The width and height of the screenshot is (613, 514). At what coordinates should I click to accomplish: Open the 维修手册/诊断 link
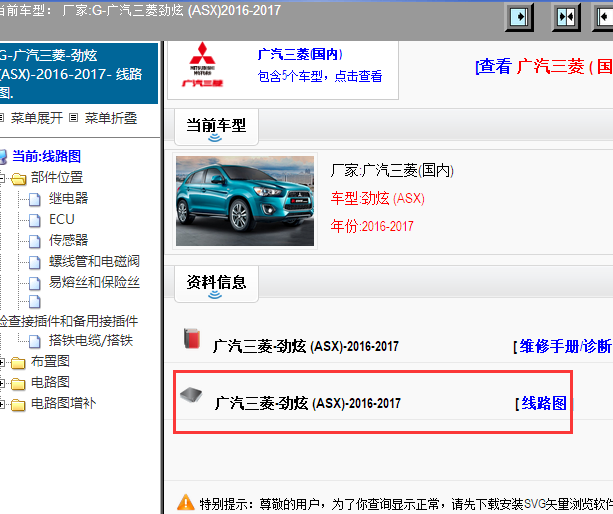(565, 346)
